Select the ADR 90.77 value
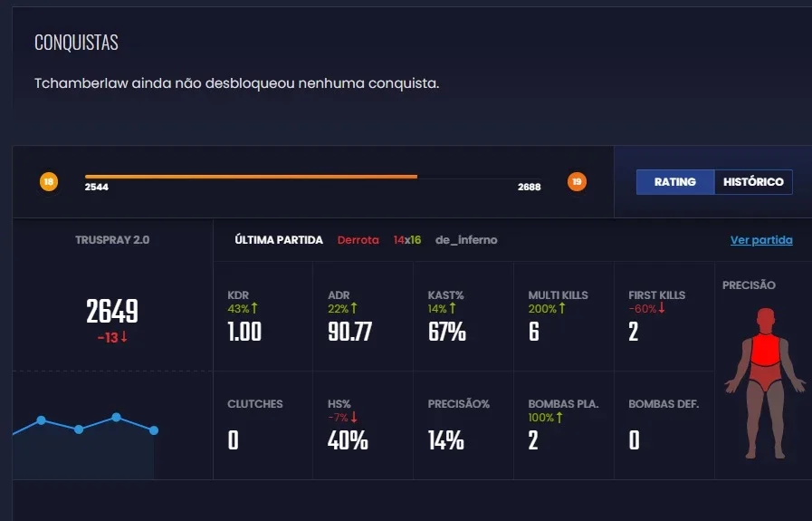 (x=350, y=332)
